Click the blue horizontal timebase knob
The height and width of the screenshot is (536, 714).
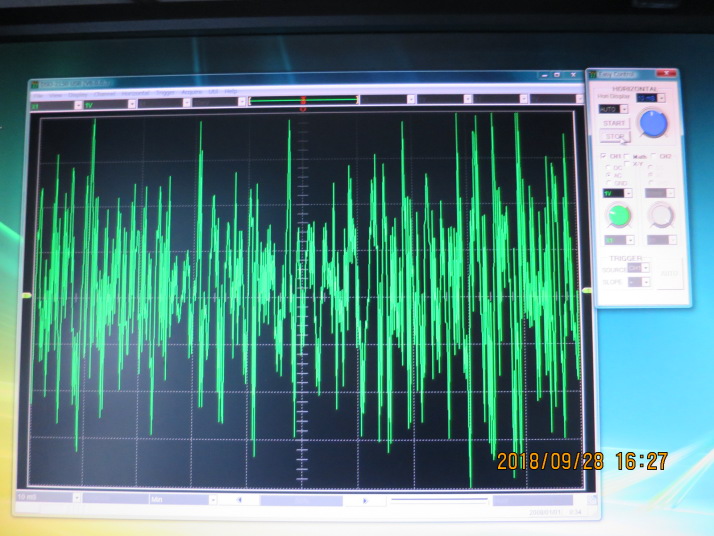coord(652,123)
